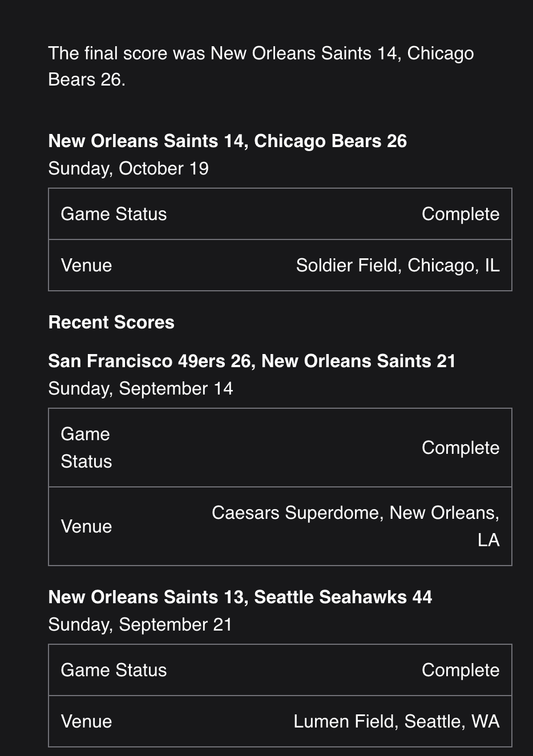The height and width of the screenshot is (756, 533).
Task: Click Complete status in 49ers game table
Action: point(460,448)
